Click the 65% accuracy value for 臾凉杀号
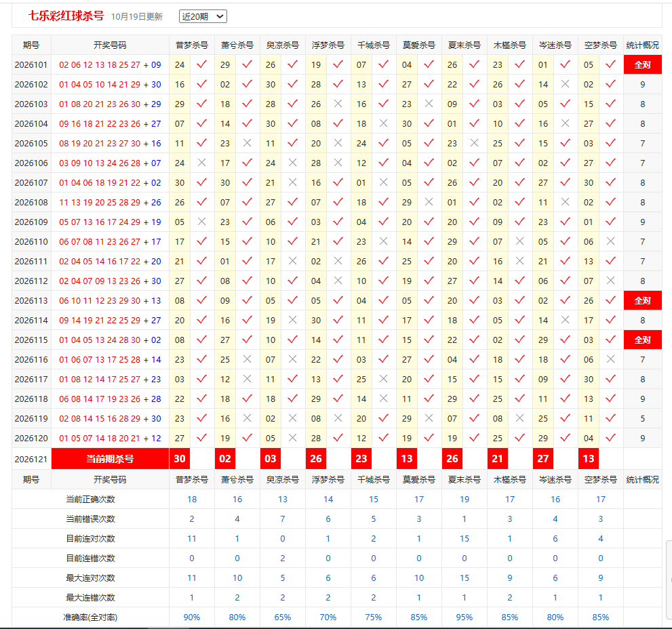This screenshot has height=629, width=672. pos(282,617)
